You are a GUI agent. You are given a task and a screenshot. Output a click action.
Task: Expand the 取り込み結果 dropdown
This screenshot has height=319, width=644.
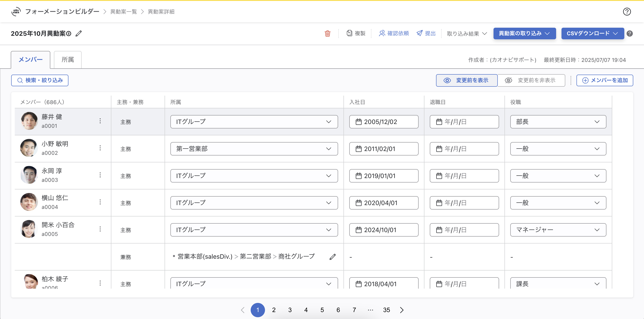pos(466,34)
